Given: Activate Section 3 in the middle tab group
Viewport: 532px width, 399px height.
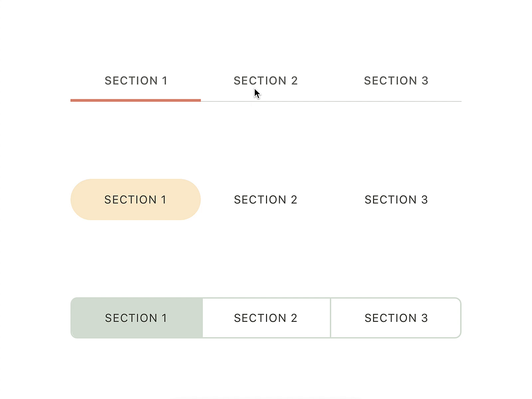Looking at the screenshot, I should (396, 199).
